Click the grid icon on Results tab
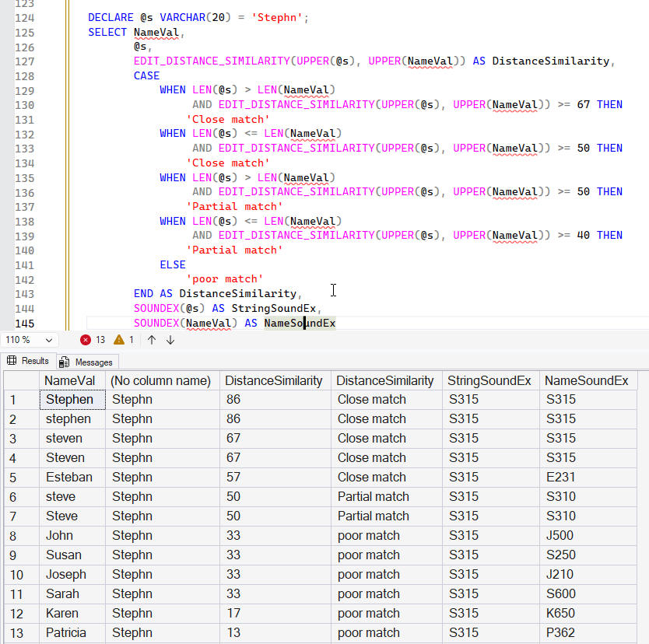 [x=12, y=361]
